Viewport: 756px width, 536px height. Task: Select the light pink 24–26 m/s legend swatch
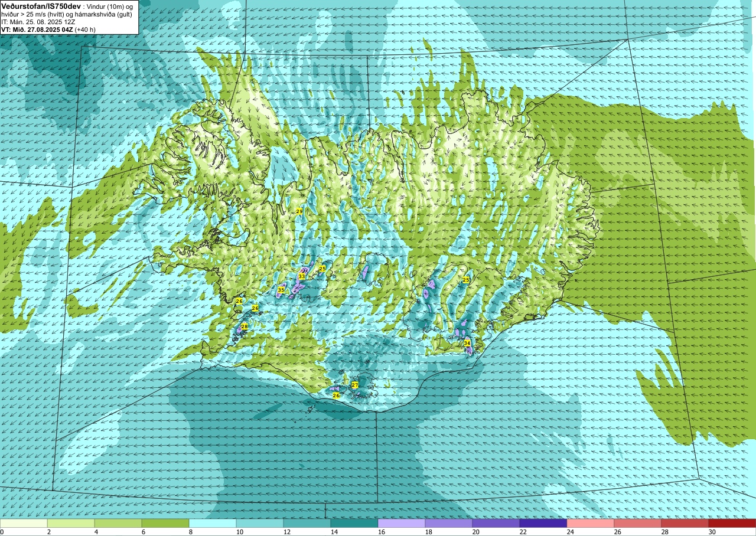click(591, 523)
